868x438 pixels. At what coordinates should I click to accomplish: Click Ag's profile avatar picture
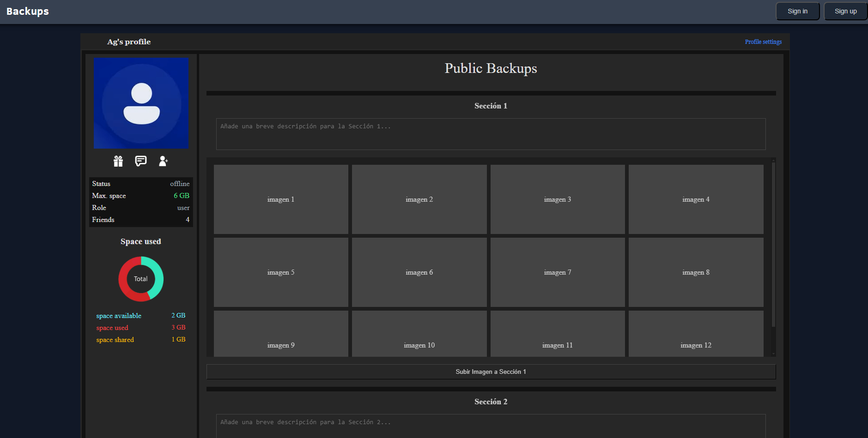coord(141,103)
